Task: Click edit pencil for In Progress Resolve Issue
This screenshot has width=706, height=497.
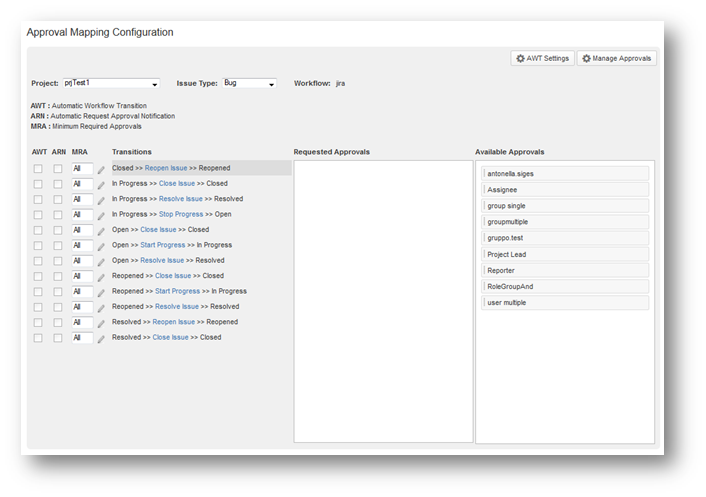Action: click(101, 201)
